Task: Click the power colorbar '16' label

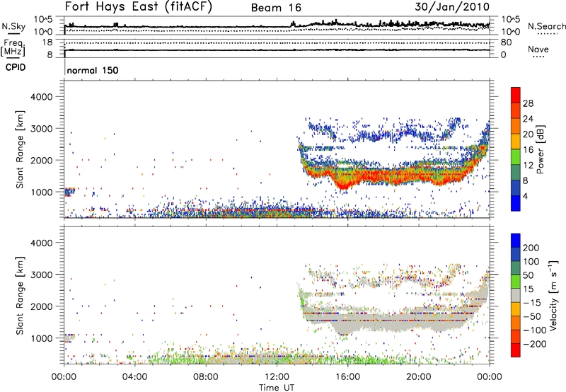Action: tap(528, 150)
